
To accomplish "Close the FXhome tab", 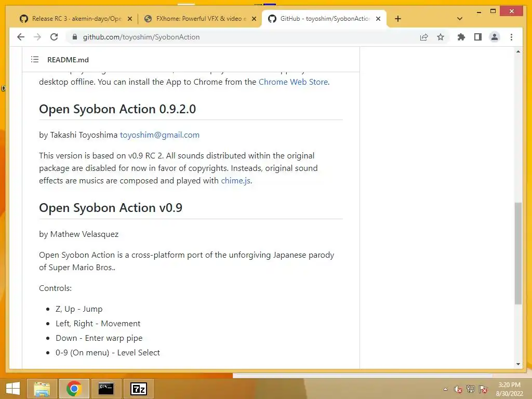I will click(254, 19).
